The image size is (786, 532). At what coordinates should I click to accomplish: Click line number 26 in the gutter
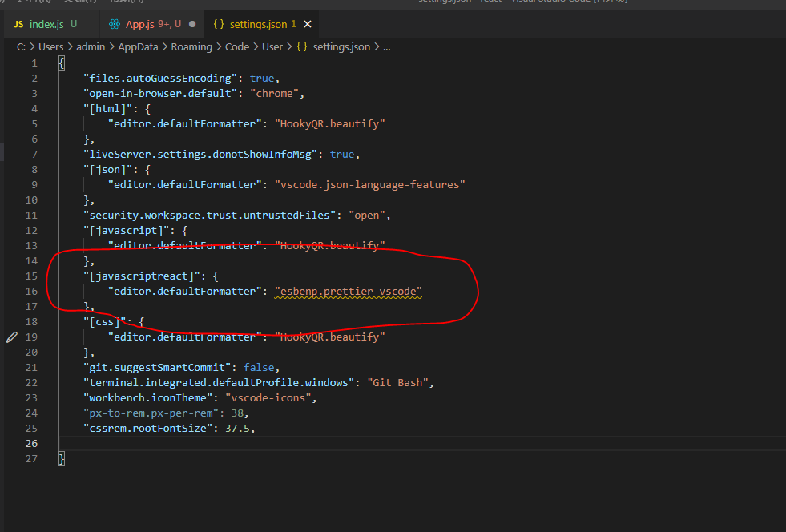coord(31,443)
